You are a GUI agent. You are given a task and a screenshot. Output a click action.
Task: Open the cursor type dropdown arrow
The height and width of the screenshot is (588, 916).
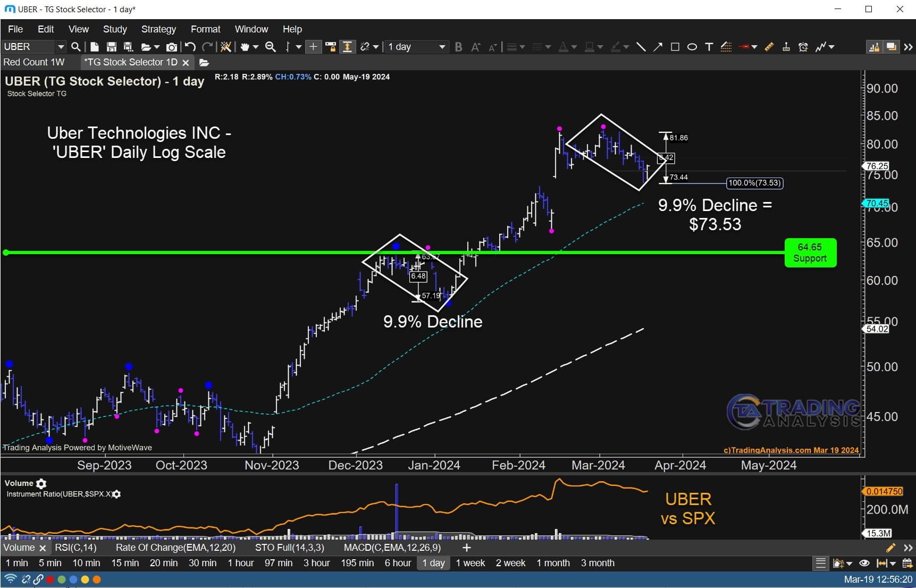[x=299, y=47]
